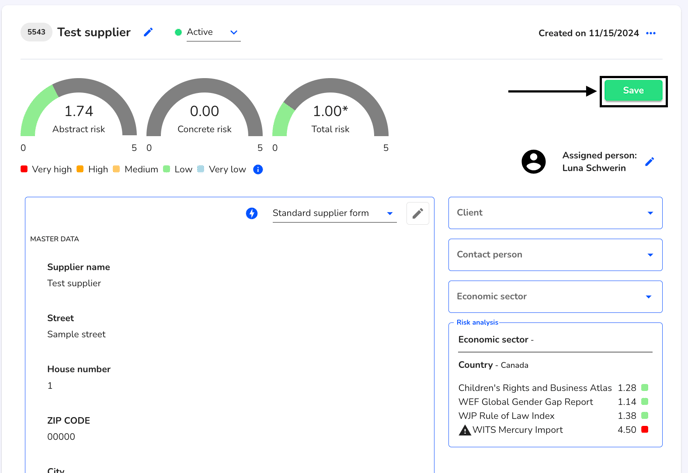Select WEF Global Gender Gap Report row
Screen dimensions: 688x473
[x=553, y=402]
